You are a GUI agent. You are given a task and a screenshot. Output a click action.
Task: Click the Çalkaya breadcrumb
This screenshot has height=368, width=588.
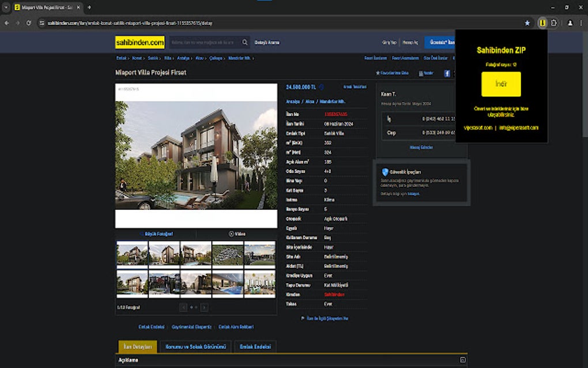[x=216, y=58]
